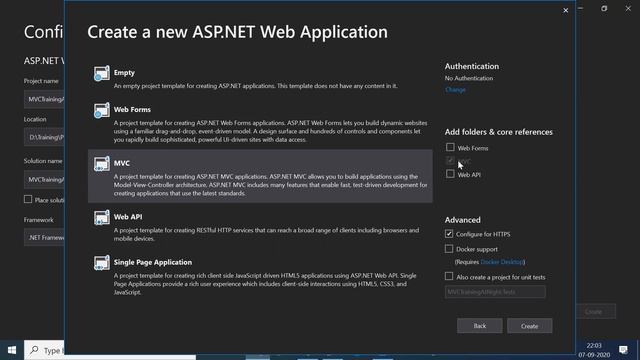Click the No Authentication text
This screenshot has width=640, height=360.
pos(469,78)
